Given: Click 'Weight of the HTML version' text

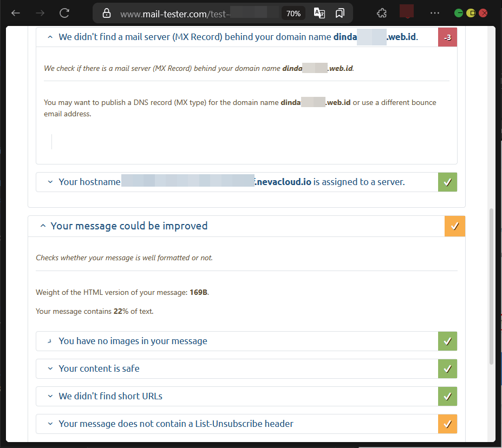Looking at the screenshot, I should point(122,292).
